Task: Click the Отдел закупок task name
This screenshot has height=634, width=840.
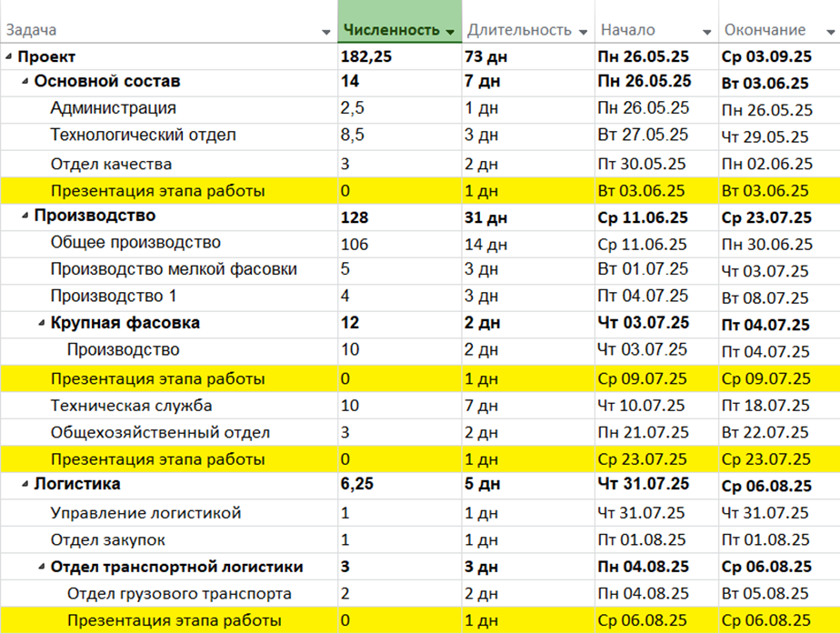Action: 107,540
